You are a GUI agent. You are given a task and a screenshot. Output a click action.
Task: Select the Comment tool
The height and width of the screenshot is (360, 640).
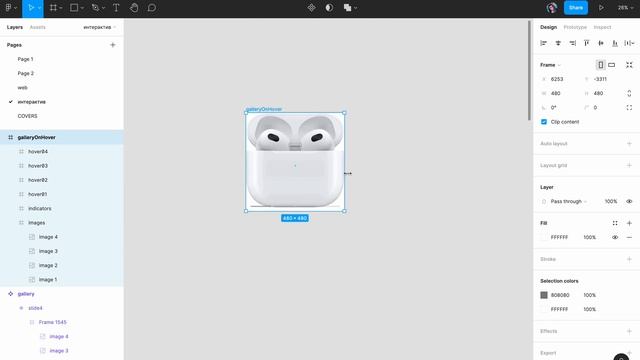coord(151,8)
